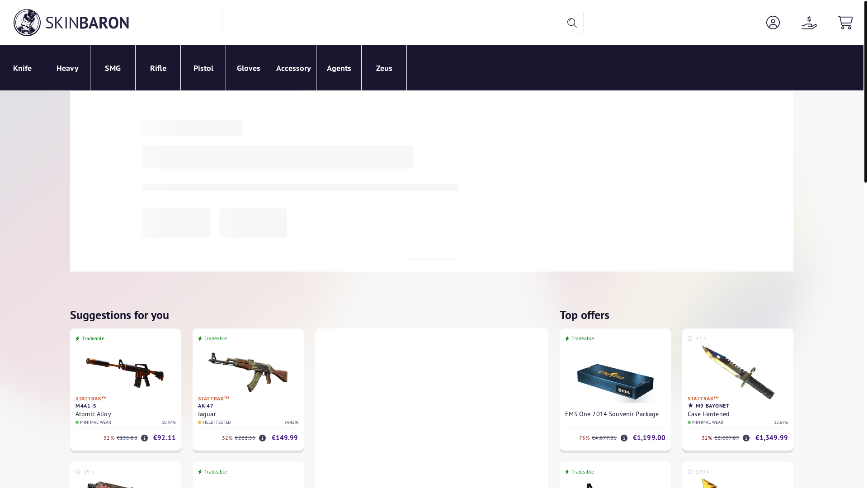868x488 pixels.
Task: Click info icon on EMS One Souvenir Package
Action: (x=624, y=438)
